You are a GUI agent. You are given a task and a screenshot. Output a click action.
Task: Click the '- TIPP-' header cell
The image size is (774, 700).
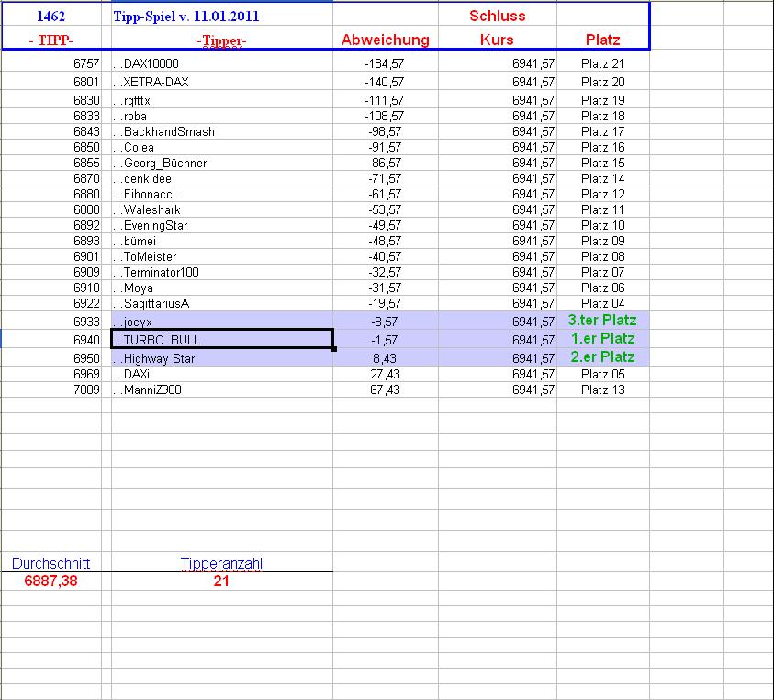pyautogui.click(x=50, y=40)
